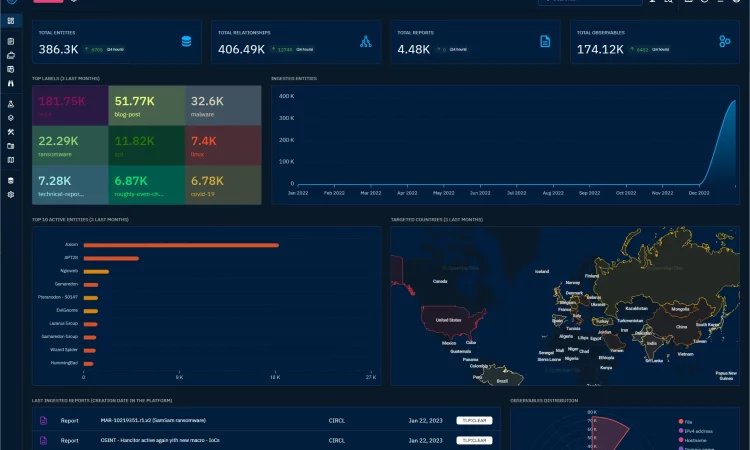Viewport: 750px width, 450px height.
Task: Select the 11.82K dark green label tile
Action: coord(147,146)
